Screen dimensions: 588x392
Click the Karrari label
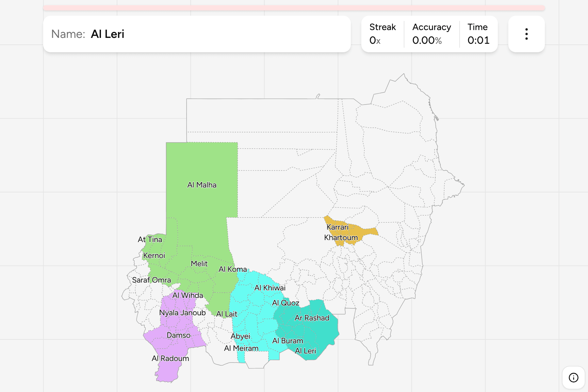[337, 227]
